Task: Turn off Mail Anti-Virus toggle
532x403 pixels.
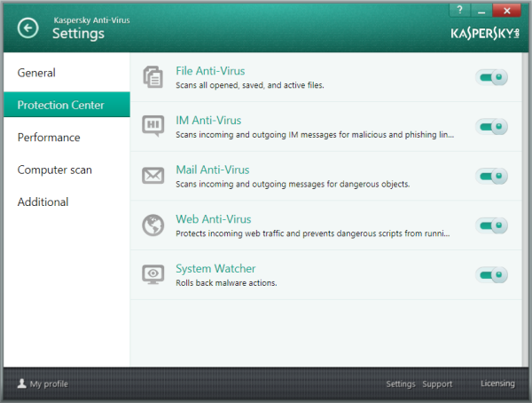Action: [492, 177]
